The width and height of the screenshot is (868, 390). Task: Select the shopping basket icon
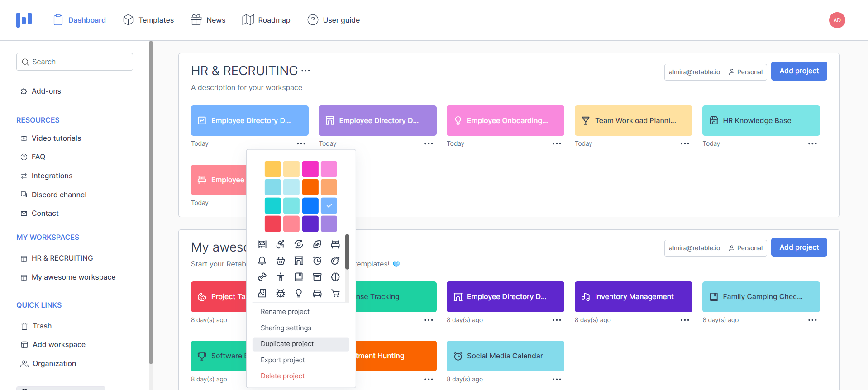pos(281,261)
